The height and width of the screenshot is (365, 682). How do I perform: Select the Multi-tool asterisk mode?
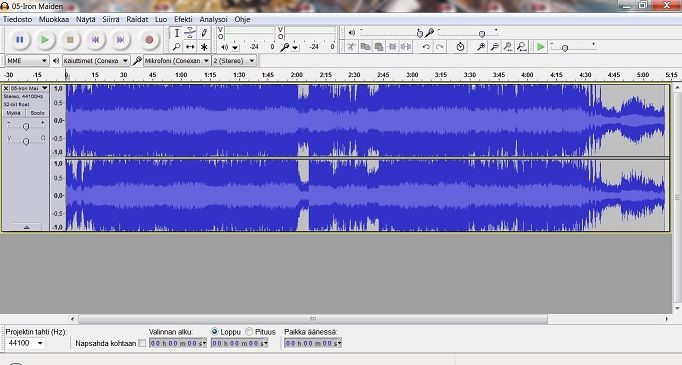204,47
